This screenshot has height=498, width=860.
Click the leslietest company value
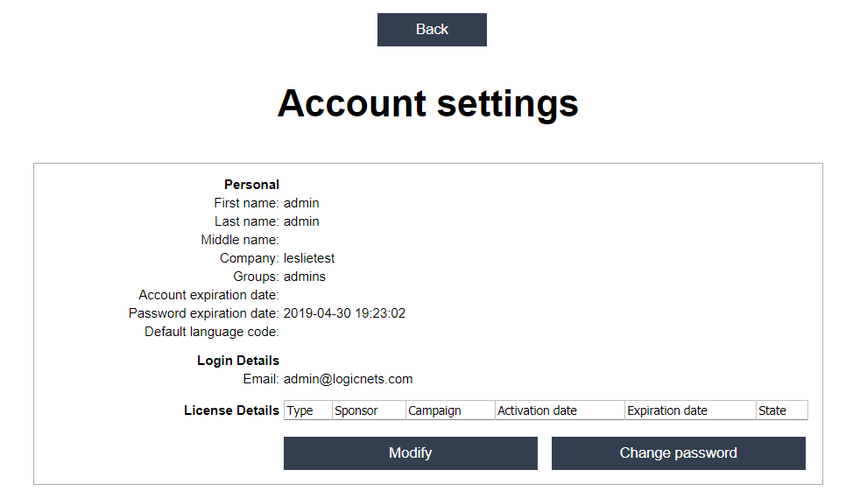[309, 258]
